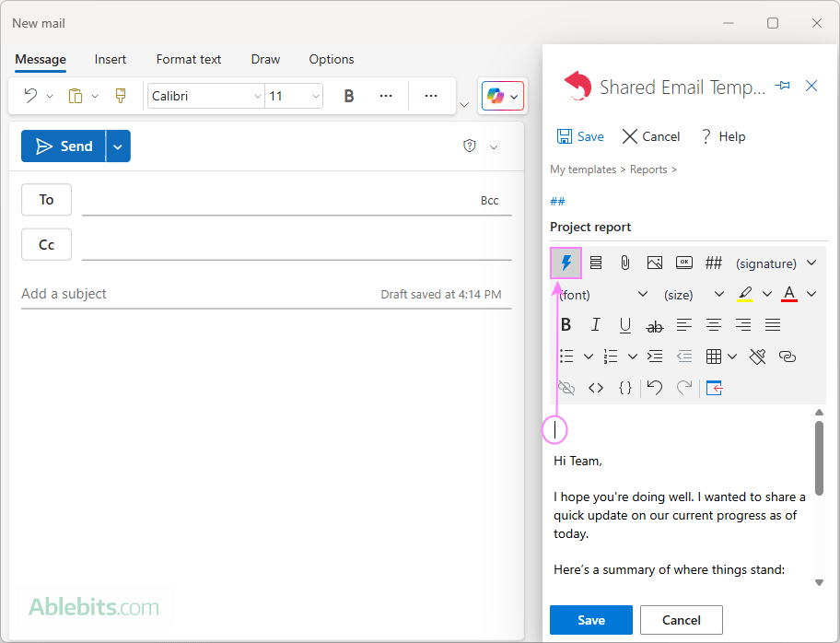Click the ## shortcut icon in editor toolbar
Viewport: 840px width, 643px height.
pos(714,263)
